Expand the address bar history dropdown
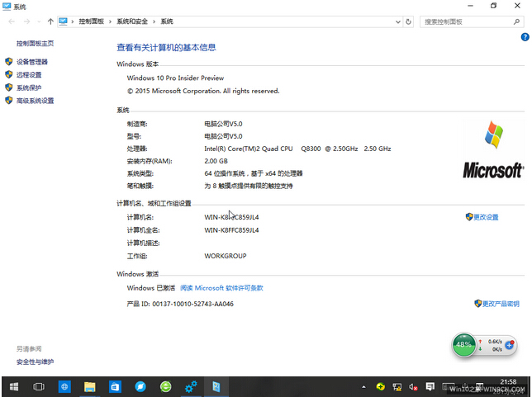 click(396, 21)
